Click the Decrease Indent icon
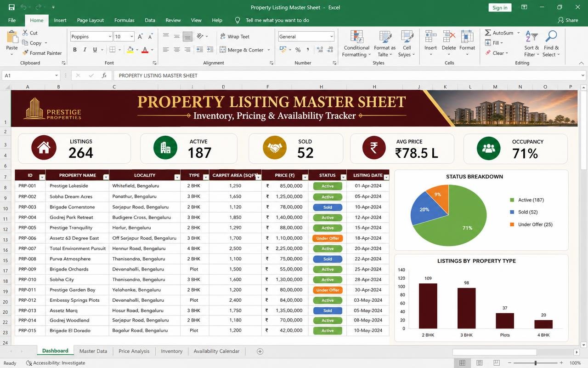The image size is (588, 368). coord(200,50)
